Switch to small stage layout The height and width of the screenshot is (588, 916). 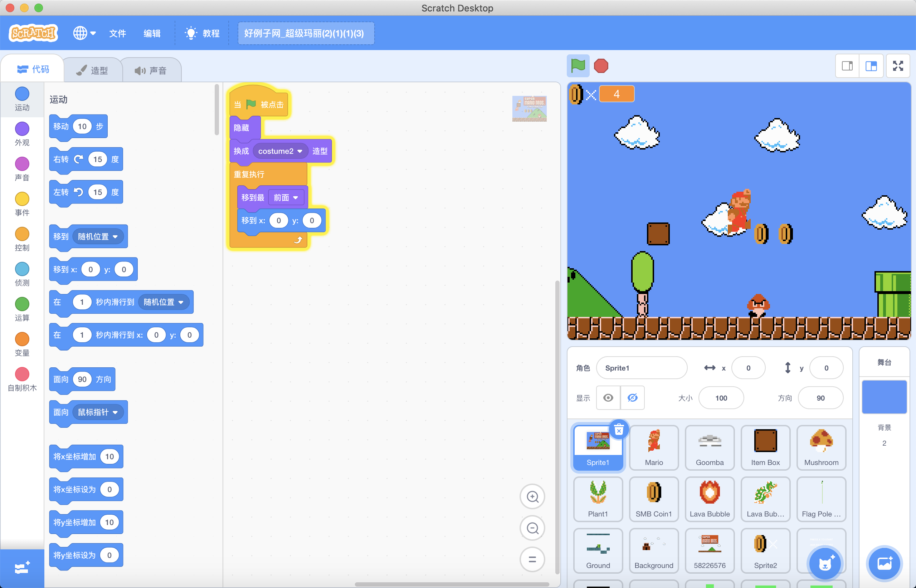click(x=847, y=66)
